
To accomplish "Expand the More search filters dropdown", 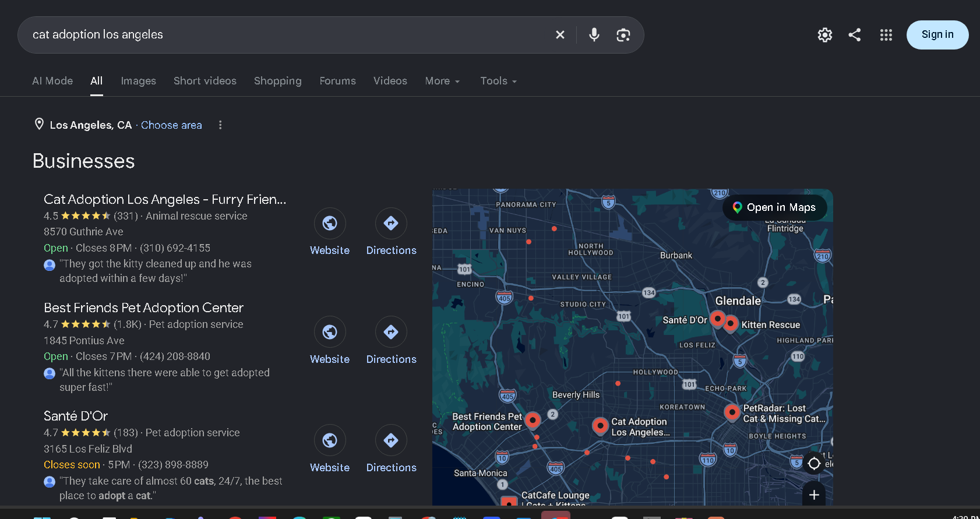I will pos(442,81).
